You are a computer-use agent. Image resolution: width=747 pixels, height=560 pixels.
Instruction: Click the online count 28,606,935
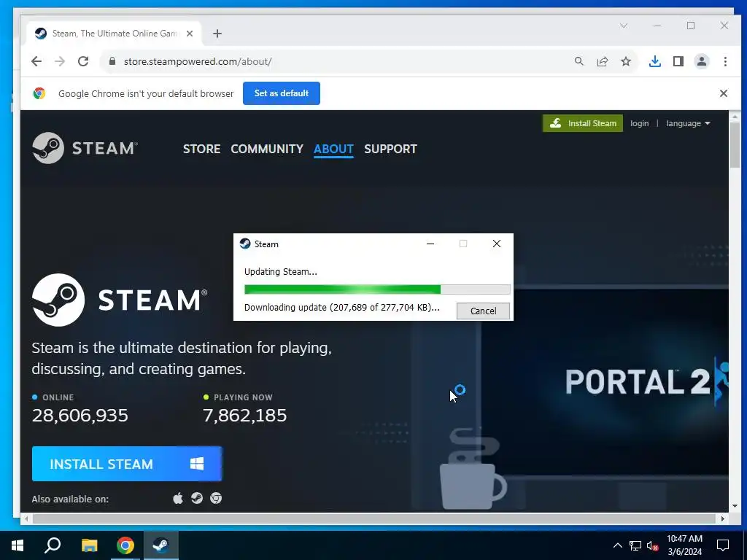[x=80, y=415]
